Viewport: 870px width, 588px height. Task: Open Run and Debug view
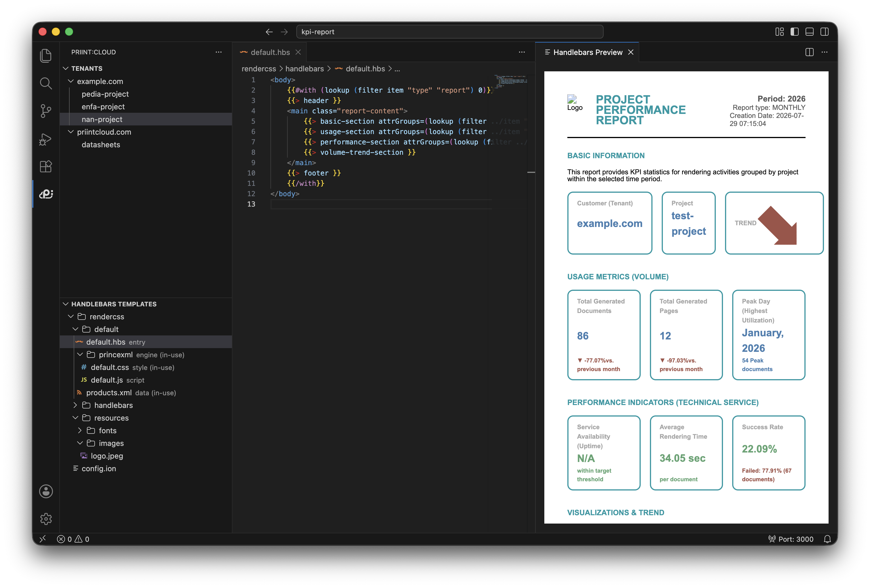tap(46, 139)
